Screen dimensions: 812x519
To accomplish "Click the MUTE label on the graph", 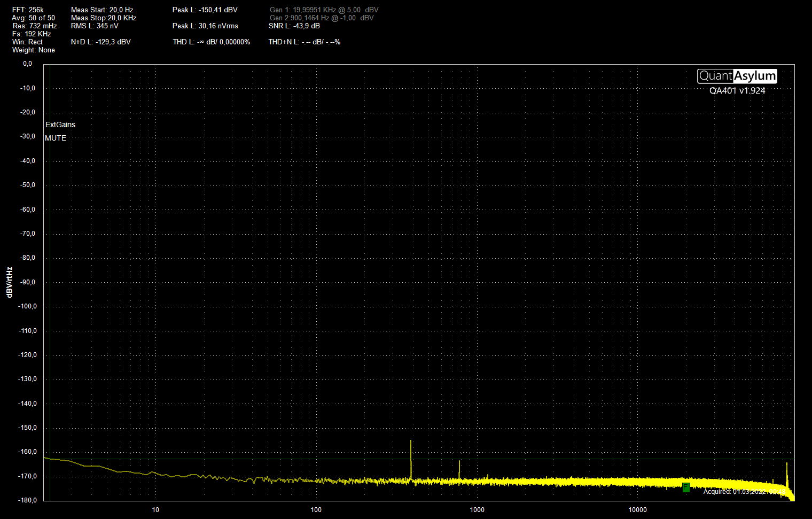I will coord(56,138).
